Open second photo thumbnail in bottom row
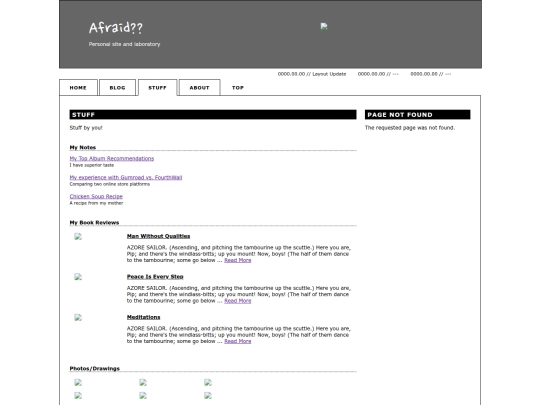The image size is (540, 405). tap(143, 396)
